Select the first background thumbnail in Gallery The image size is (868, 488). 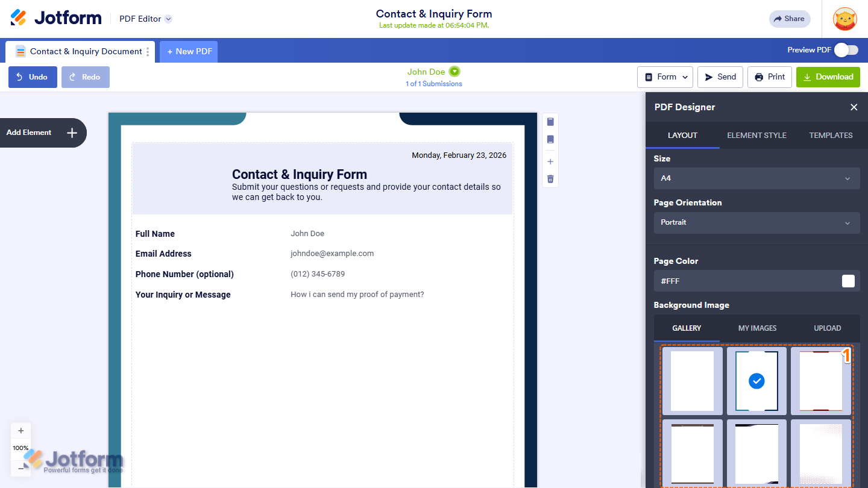[x=691, y=380]
